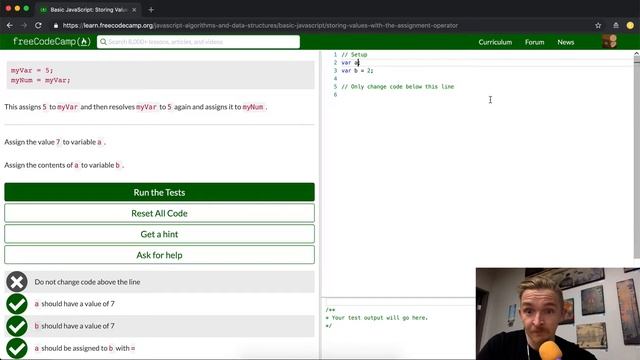Click the Ask for help button
Screen dimensions: 640x360
tap(159, 255)
